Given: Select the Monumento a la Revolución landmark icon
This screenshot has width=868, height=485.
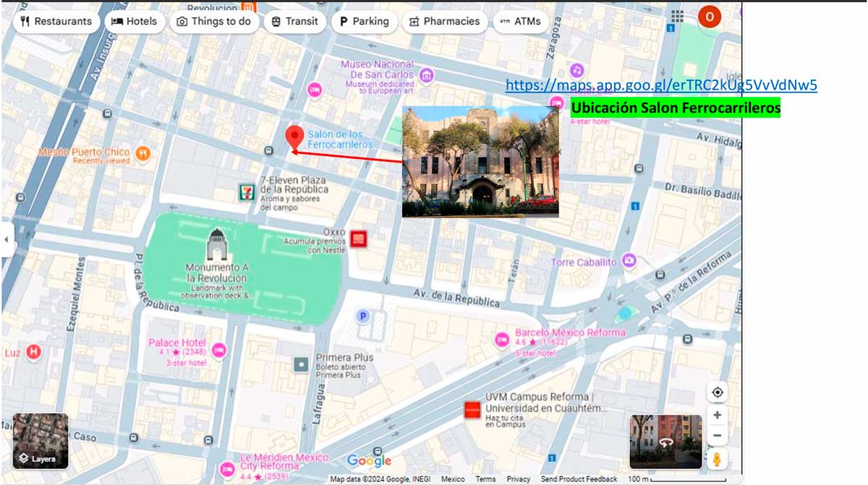Looking at the screenshot, I should (216, 244).
